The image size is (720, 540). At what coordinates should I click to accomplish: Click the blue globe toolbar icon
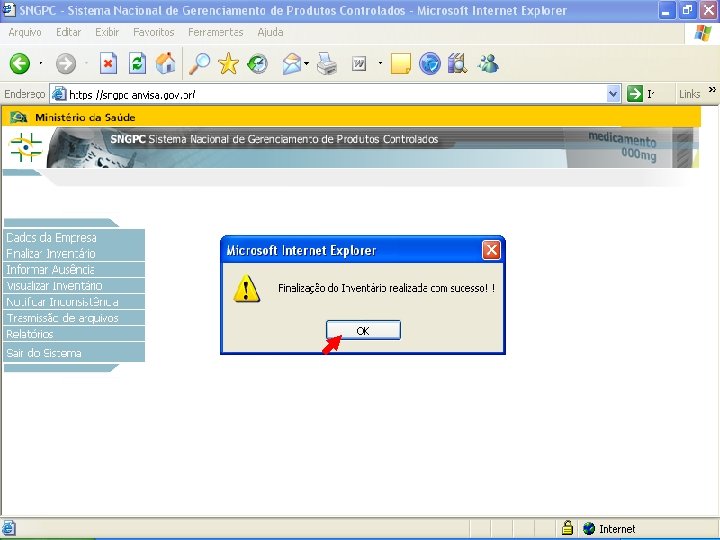[x=429, y=63]
